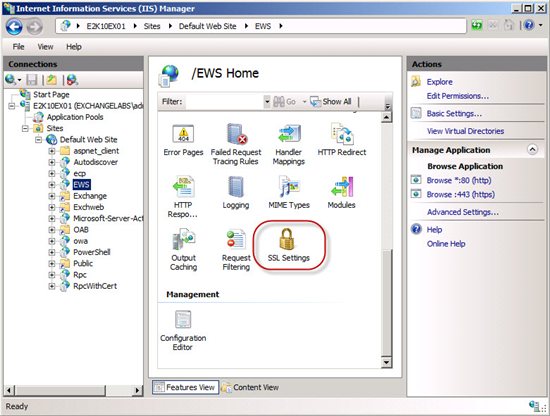Click the Forward navigation arrow
This screenshot has width=550, height=416.
(x=34, y=27)
